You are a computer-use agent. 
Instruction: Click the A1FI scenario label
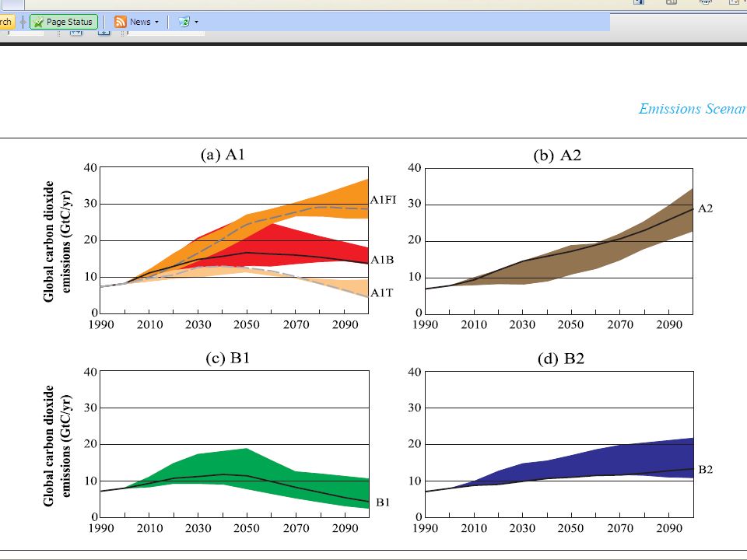coord(383,200)
